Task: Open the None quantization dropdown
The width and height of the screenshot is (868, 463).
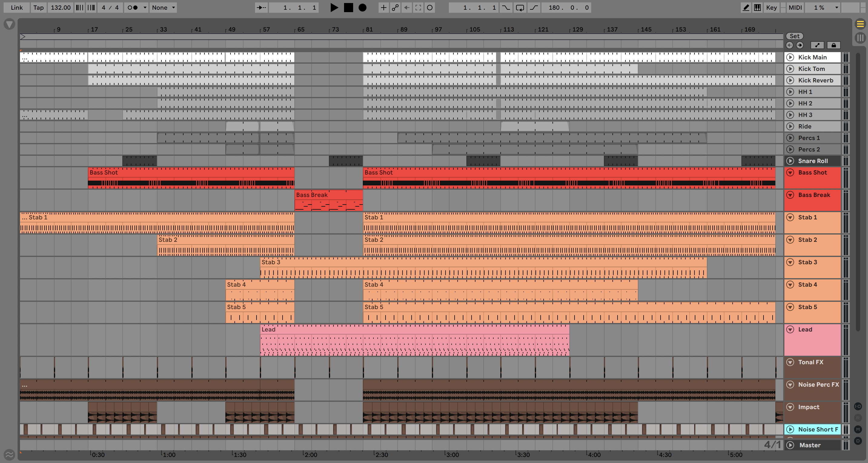Action: point(163,7)
